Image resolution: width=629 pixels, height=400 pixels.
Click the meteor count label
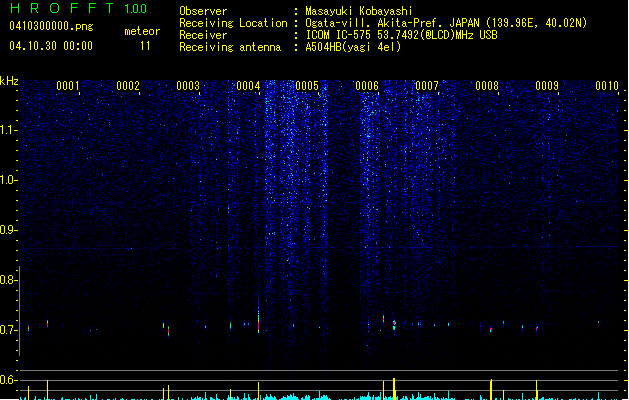coord(142,31)
